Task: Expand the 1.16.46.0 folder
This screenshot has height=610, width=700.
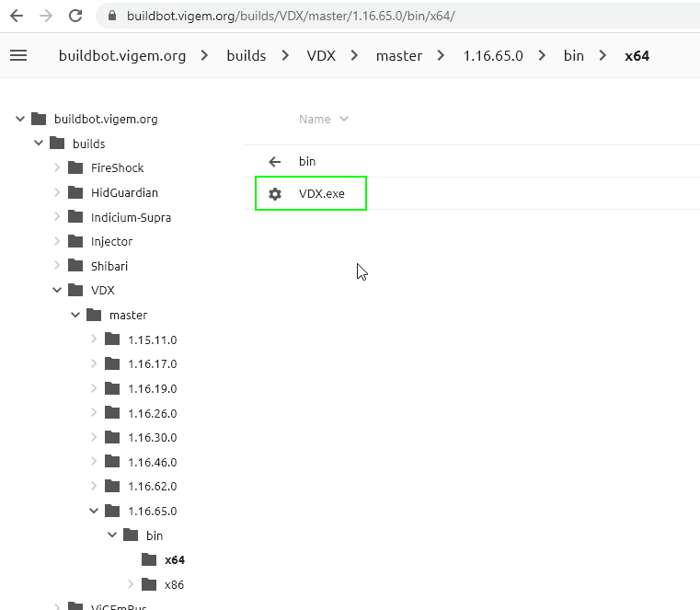Action: 94,461
